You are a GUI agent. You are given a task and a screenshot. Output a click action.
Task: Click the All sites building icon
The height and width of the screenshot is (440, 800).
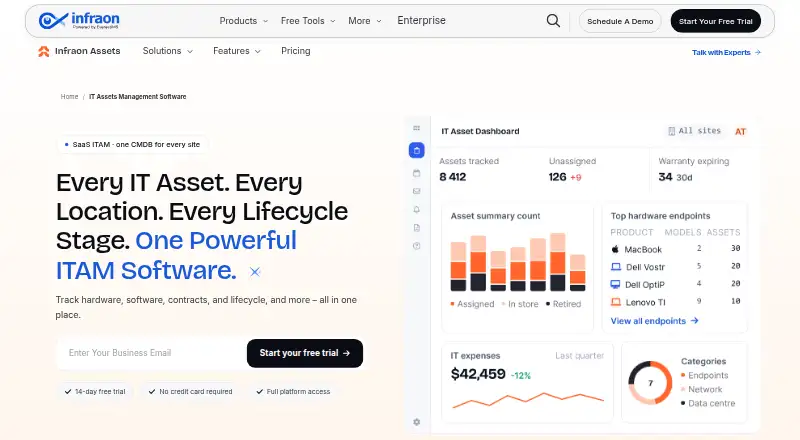click(x=671, y=131)
